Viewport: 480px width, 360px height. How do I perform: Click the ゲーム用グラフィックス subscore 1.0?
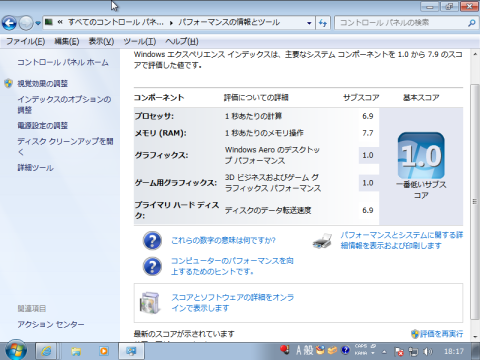coord(368,183)
